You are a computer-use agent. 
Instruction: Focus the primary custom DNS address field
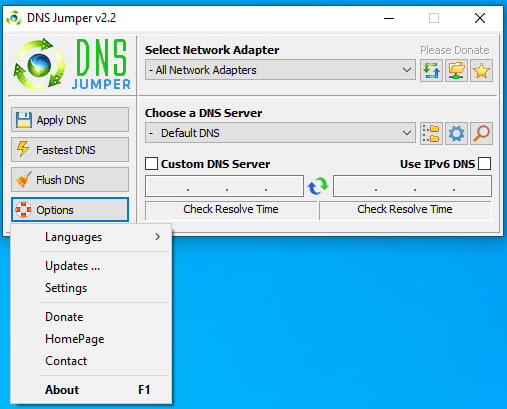(224, 186)
